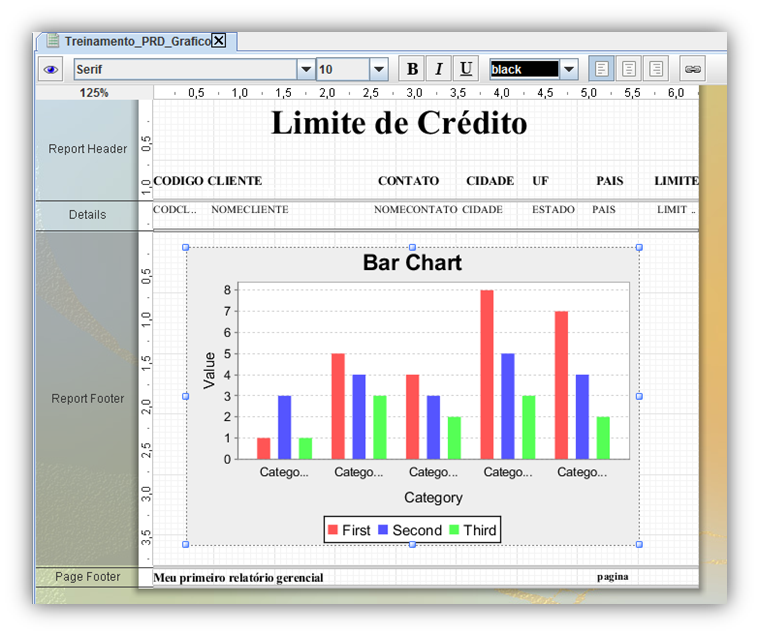Toggle bold text formatting
This screenshot has width=759, height=636.
(411, 69)
